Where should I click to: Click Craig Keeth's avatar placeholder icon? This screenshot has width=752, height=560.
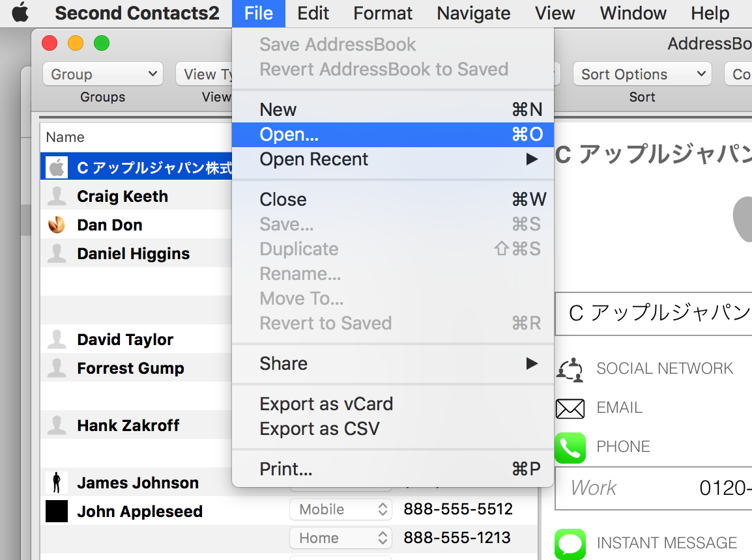click(x=57, y=197)
